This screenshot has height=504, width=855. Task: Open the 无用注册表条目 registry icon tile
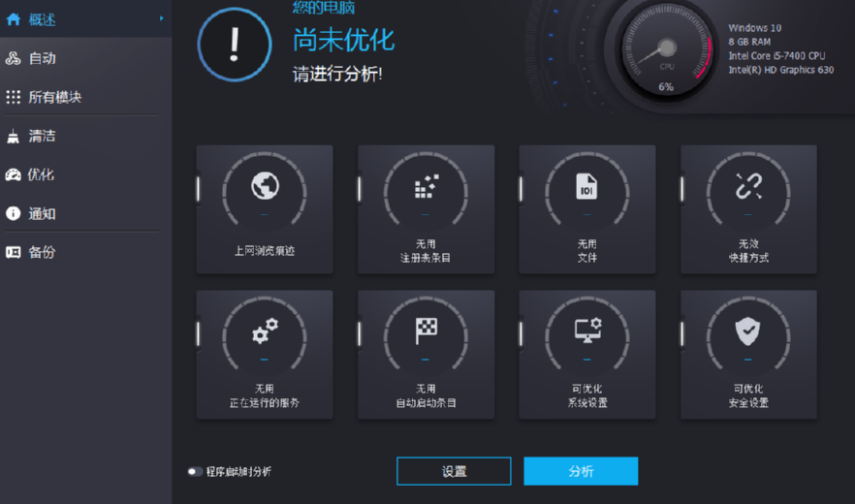pyautogui.click(x=427, y=186)
